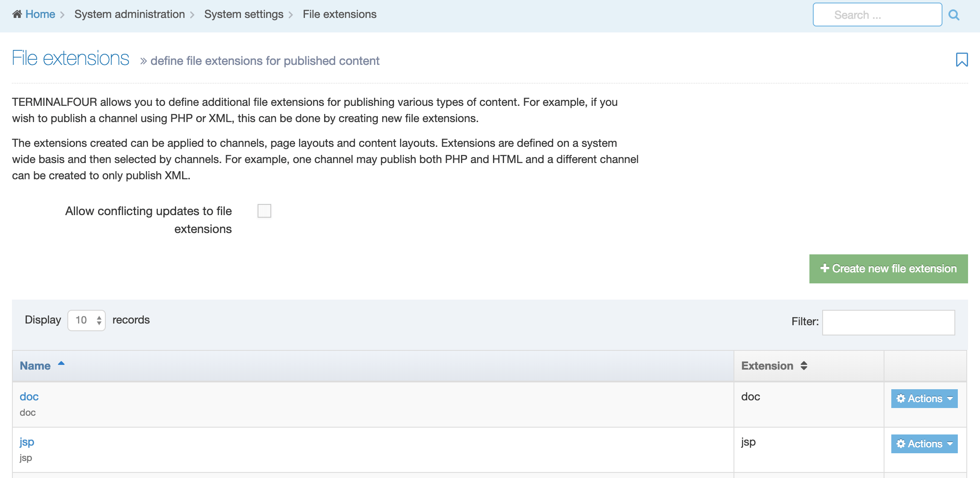Click into the Filter text field
This screenshot has height=478, width=980.
pyautogui.click(x=888, y=322)
